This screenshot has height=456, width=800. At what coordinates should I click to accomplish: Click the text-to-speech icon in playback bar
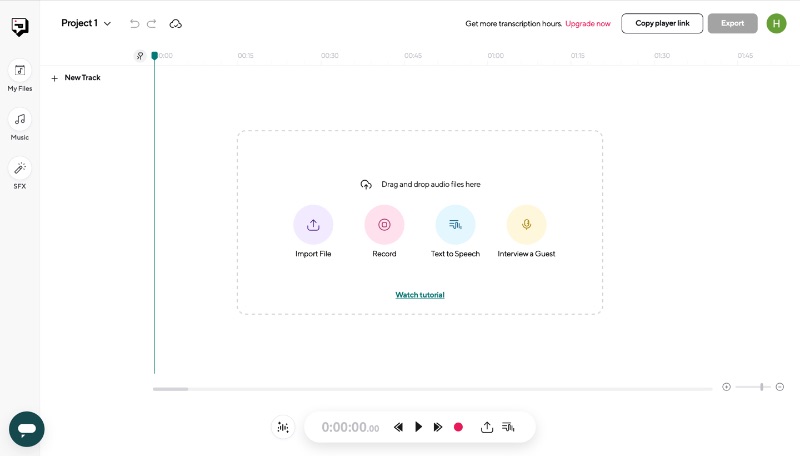pos(508,427)
